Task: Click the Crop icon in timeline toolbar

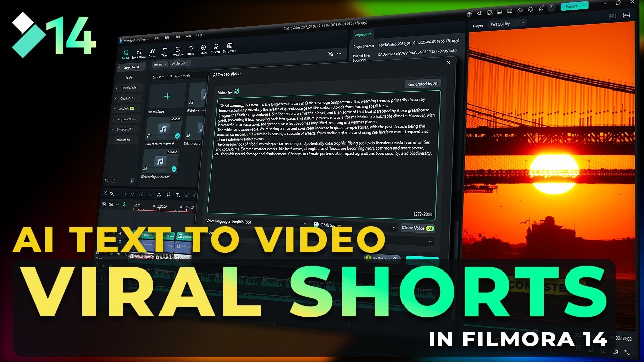Action: pyautogui.click(x=186, y=195)
